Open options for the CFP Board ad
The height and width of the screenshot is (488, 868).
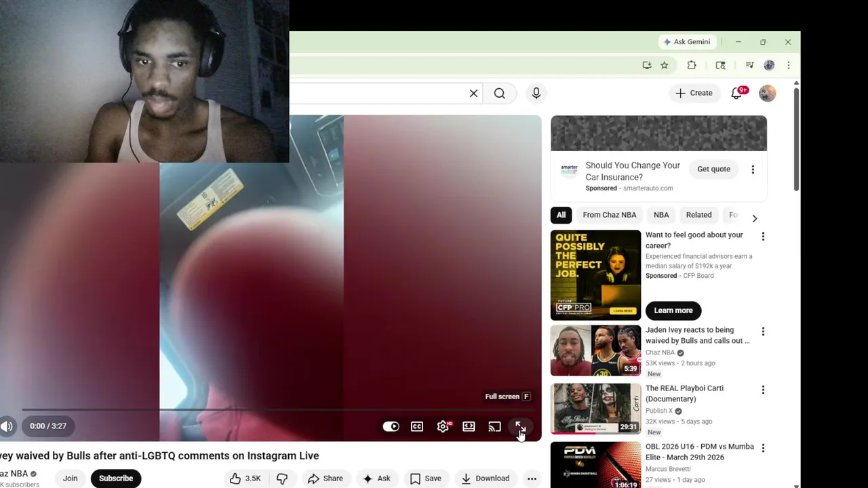pos(763,237)
